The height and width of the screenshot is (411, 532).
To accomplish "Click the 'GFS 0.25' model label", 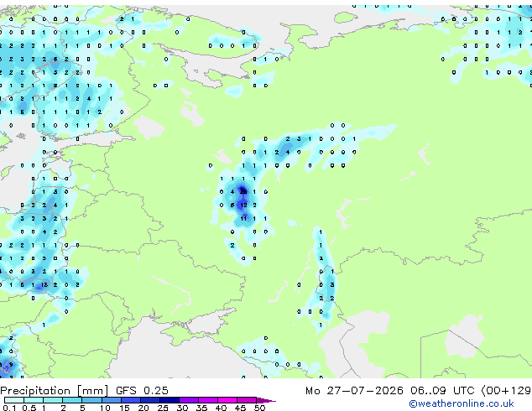I will point(142,390).
